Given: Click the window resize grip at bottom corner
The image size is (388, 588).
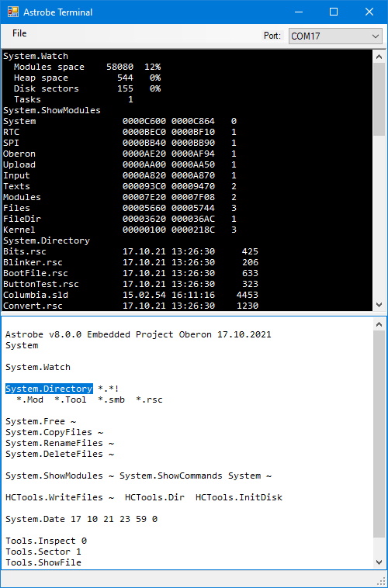Looking at the screenshot, I should click(x=383, y=582).
